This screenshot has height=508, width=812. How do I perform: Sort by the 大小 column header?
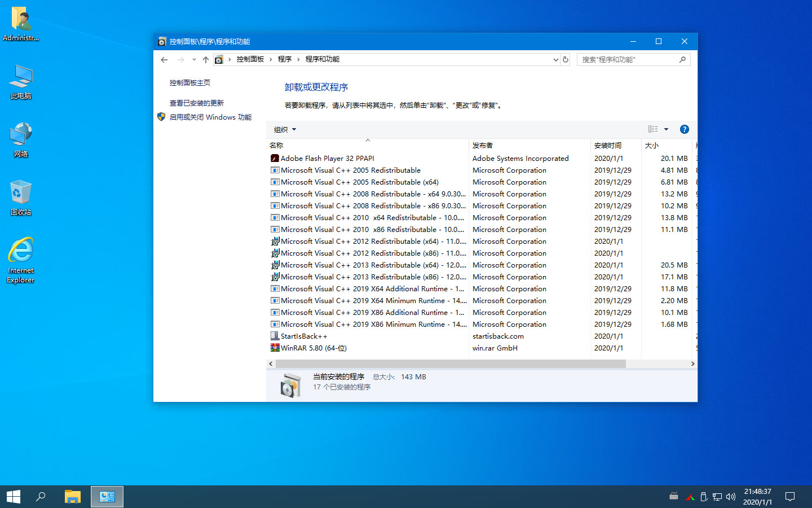[x=668, y=146]
